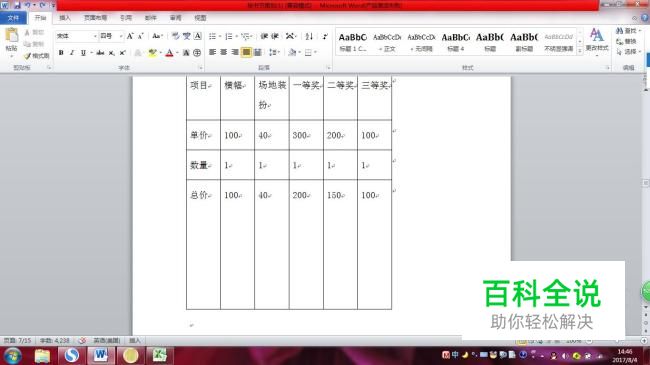
Task: Apply subscript formatting
Action: point(112,53)
